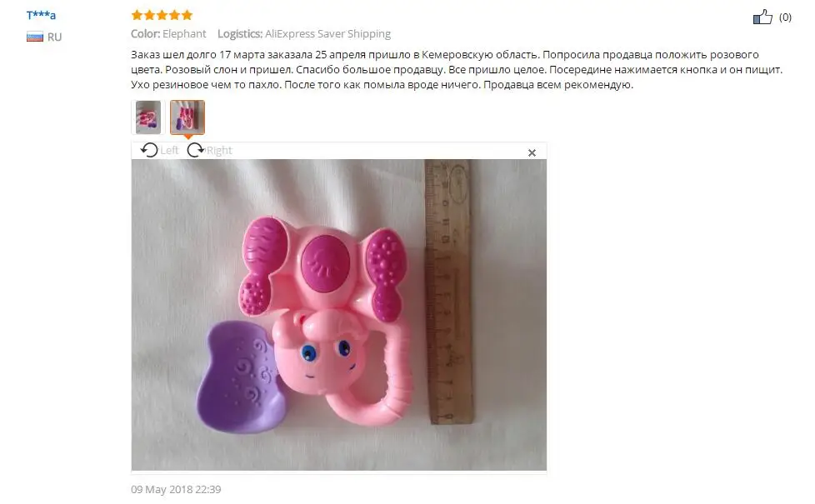Select the second highlighted photo thumbnail

point(187,117)
